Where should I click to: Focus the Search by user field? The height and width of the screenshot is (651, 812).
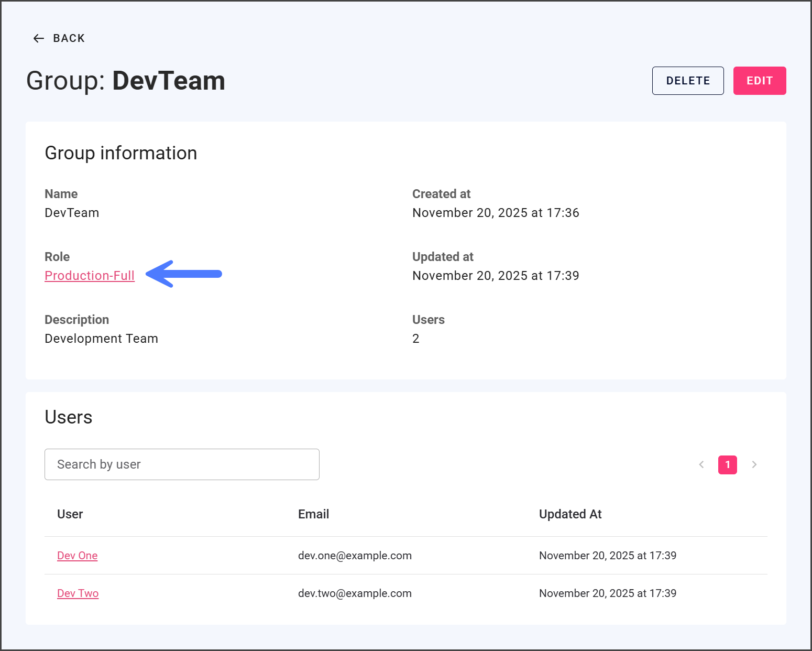click(x=182, y=464)
